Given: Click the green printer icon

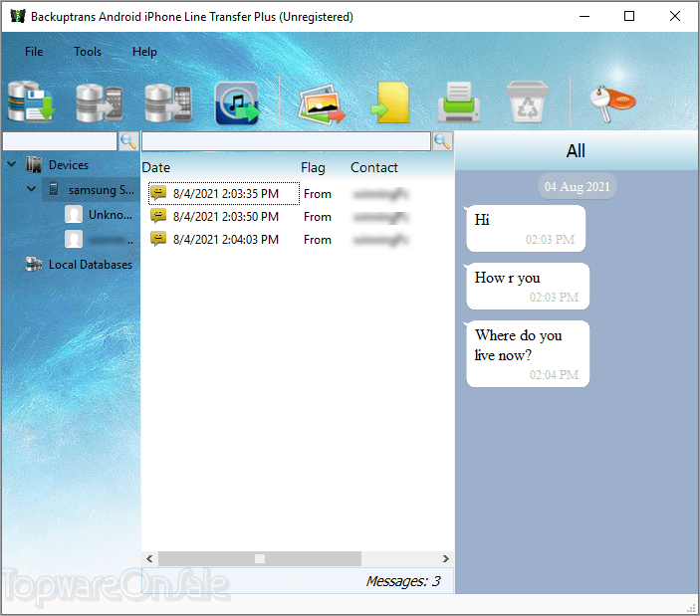Looking at the screenshot, I should click(x=459, y=103).
